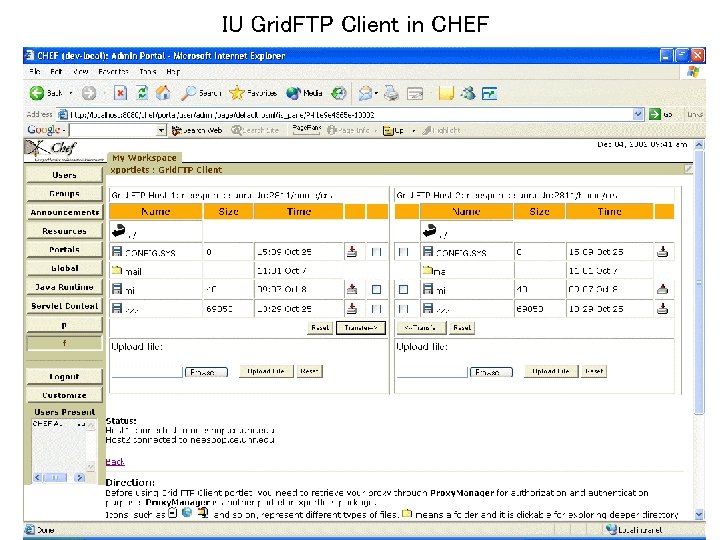The height and width of the screenshot is (540, 720).
Task: Click the CHEF logo
Action: (51, 149)
